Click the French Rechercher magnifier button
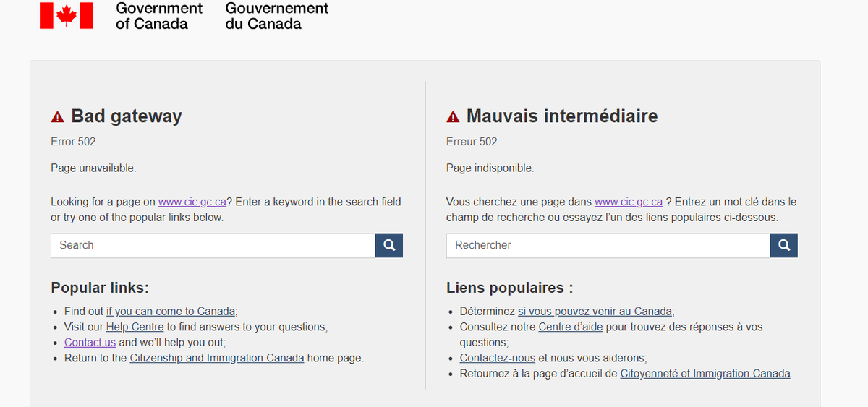This screenshot has width=868, height=407. coord(784,246)
